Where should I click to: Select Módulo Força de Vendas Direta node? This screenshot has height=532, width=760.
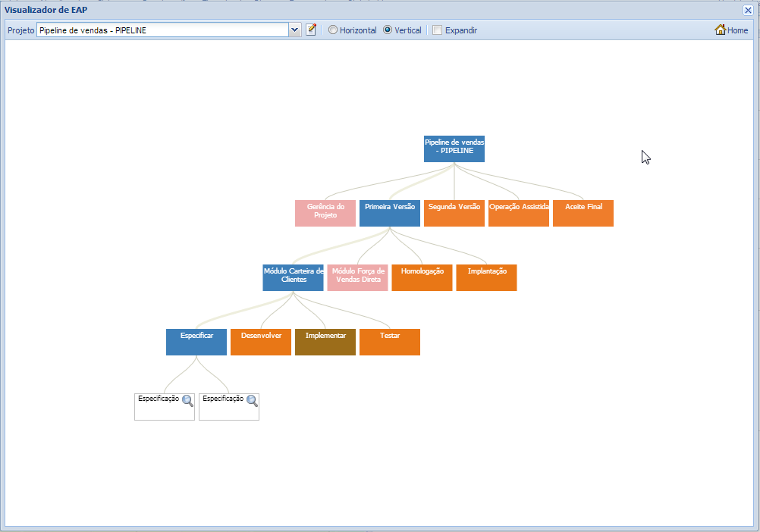[x=358, y=278]
